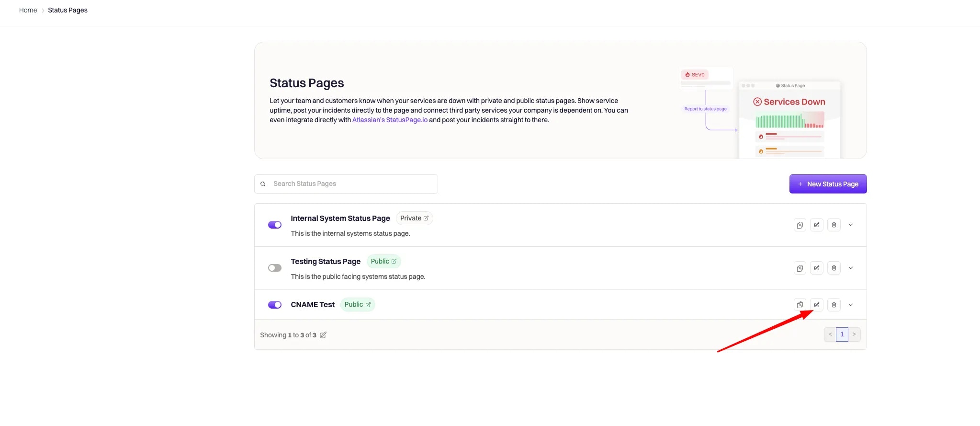Click the Testing Status Page title
Image resolution: width=980 pixels, height=426 pixels.
click(326, 262)
